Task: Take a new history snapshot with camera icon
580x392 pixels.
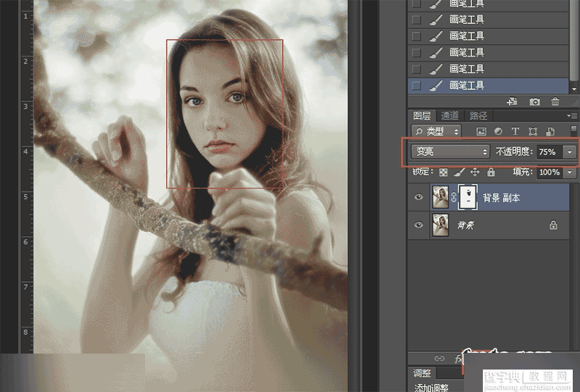Action: [534, 101]
